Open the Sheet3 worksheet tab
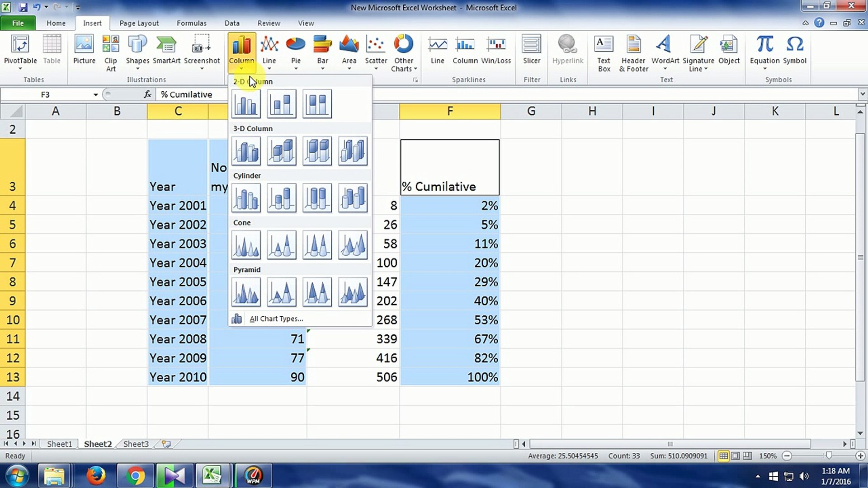The height and width of the screenshot is (488, 868). coord(135,444)
